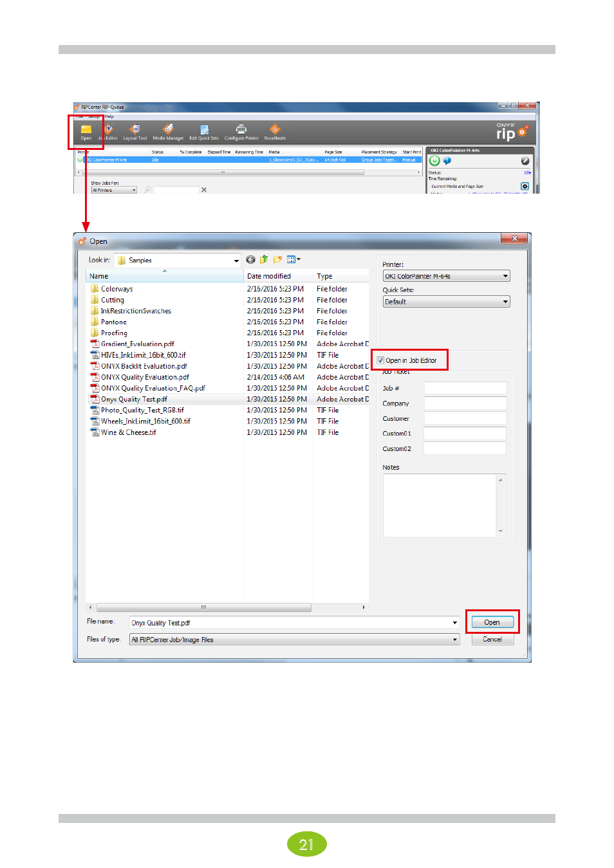Create a new folder icon in Open dialog
614x868 pixels.
[277, 260]
